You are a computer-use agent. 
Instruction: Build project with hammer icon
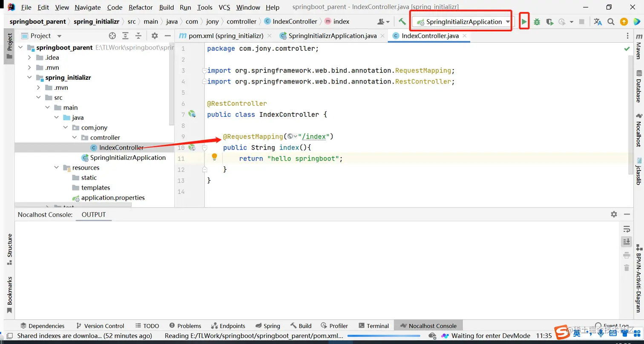[x=402, y=21]
